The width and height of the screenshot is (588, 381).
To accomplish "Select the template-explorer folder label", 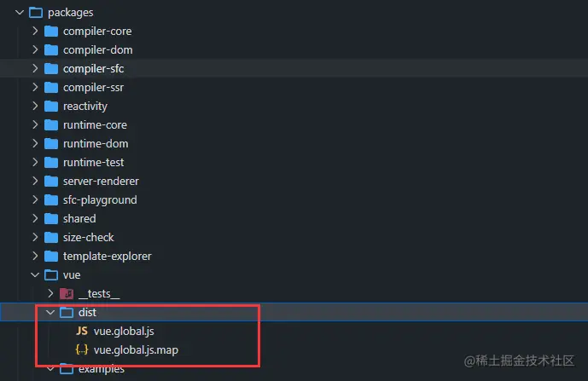I will tap(108, 257).
